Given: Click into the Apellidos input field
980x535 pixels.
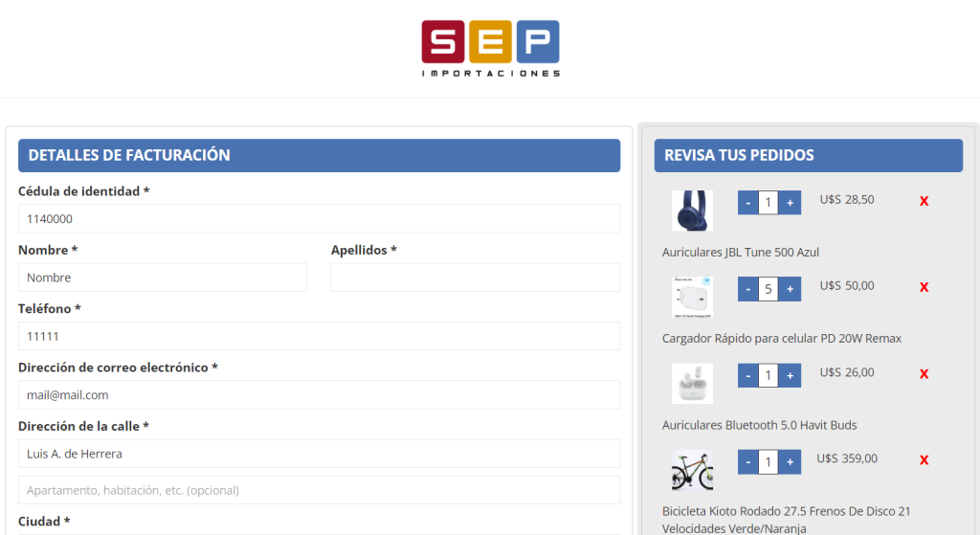Looking at the screenshot, I should click(x=475, y=278).
